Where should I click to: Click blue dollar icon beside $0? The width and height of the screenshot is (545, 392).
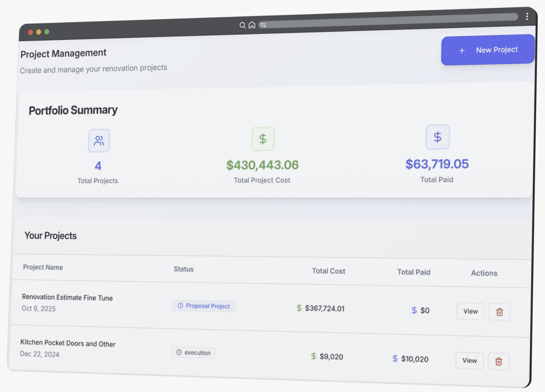coord(414,310)
